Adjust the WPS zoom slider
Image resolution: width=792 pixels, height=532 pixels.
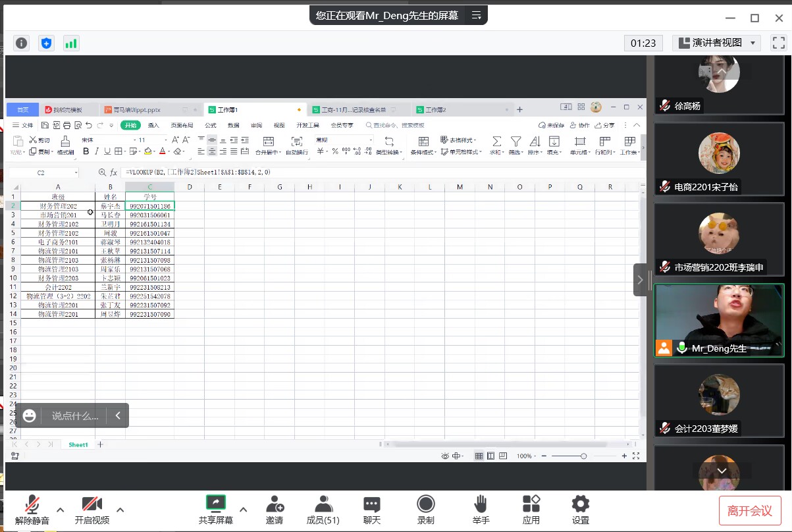tap(584, 456)
